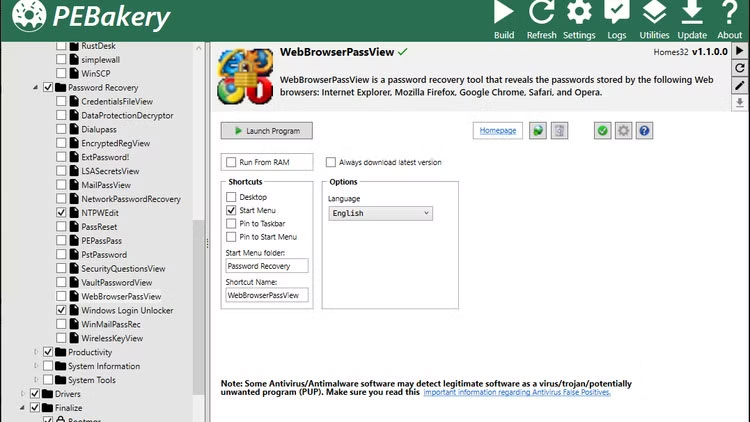750x422 pixels.
Task: Click the green globe icon beside Homepage
Action: click(538, 131)
